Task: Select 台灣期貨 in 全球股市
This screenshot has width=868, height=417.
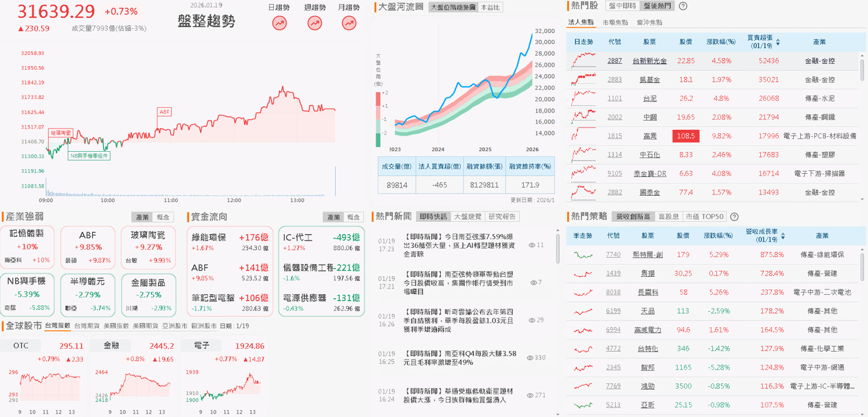Action: coord(87,326)
